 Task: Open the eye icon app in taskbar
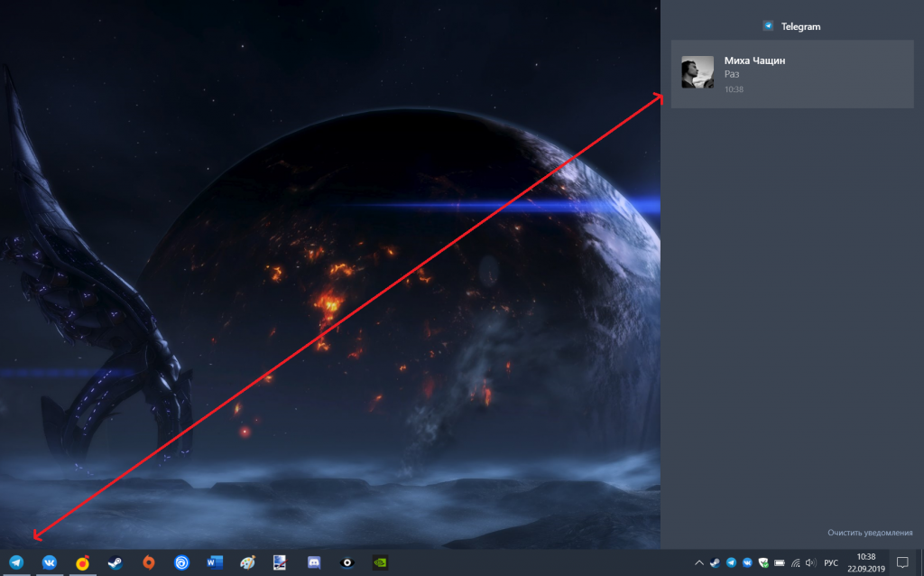pyautogui.click(x=347, y=562)
